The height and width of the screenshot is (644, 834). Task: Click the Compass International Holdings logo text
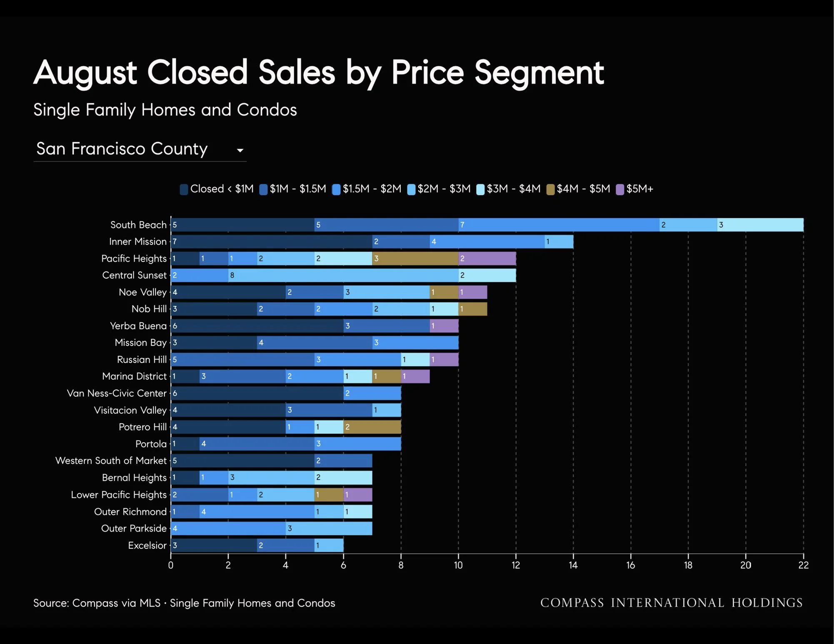coord(672,603)
